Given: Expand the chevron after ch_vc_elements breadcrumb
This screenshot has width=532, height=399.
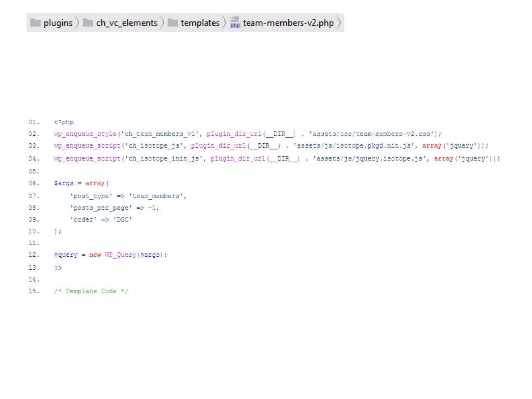Looking at the screenshot, I should click(x=162, y=23).
